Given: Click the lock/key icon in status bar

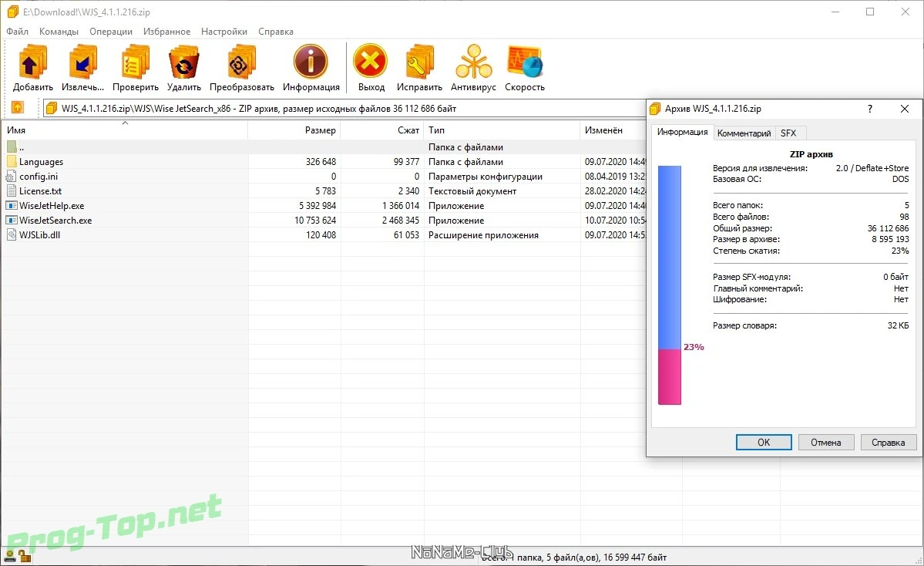Looking at the screenshot, I should point(24,555).
